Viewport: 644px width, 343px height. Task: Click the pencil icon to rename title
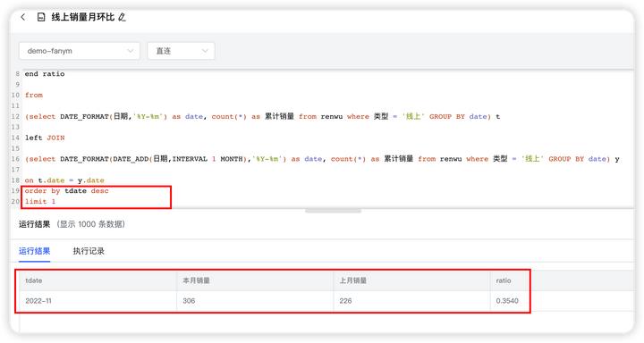point(122,17)
